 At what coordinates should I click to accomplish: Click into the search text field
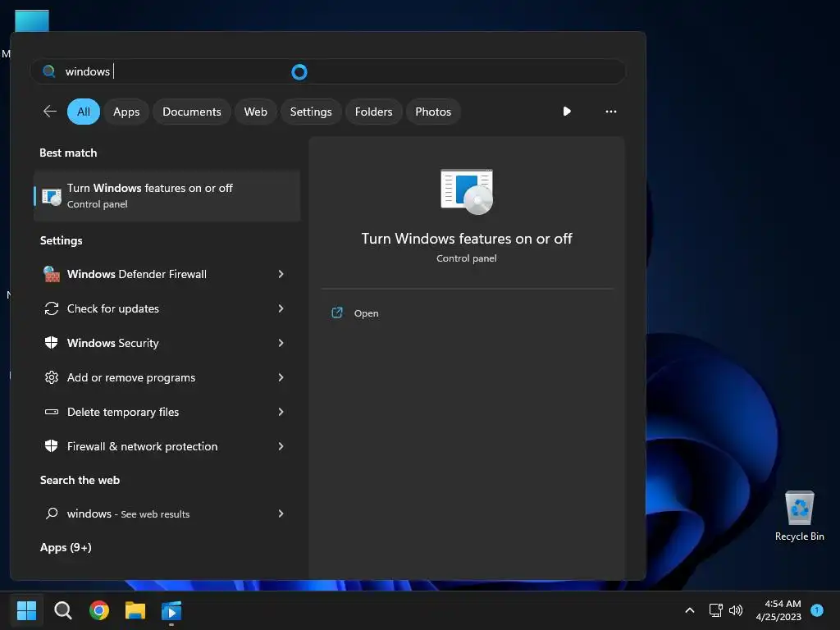(x=328, y=71)
